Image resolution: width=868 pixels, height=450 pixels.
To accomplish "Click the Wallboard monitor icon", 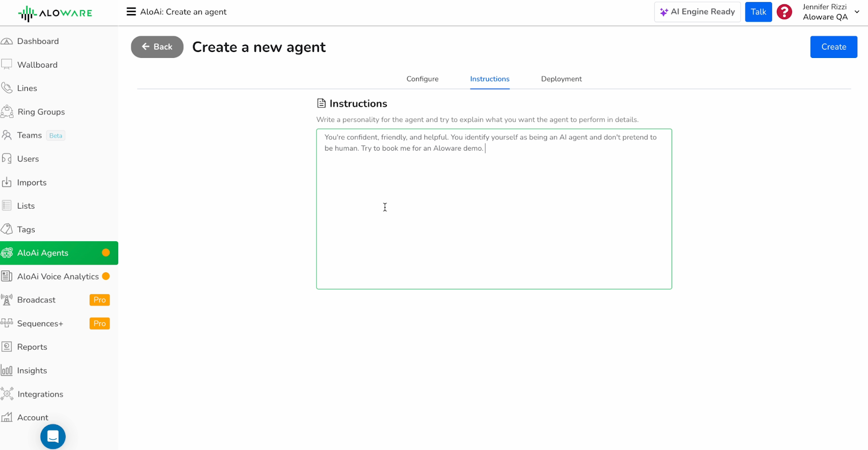I will click(7, 65).
